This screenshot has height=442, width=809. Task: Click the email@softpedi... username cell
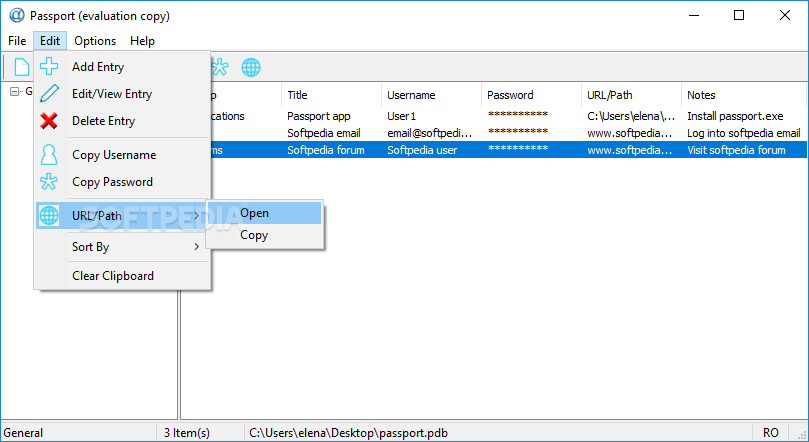430,133
